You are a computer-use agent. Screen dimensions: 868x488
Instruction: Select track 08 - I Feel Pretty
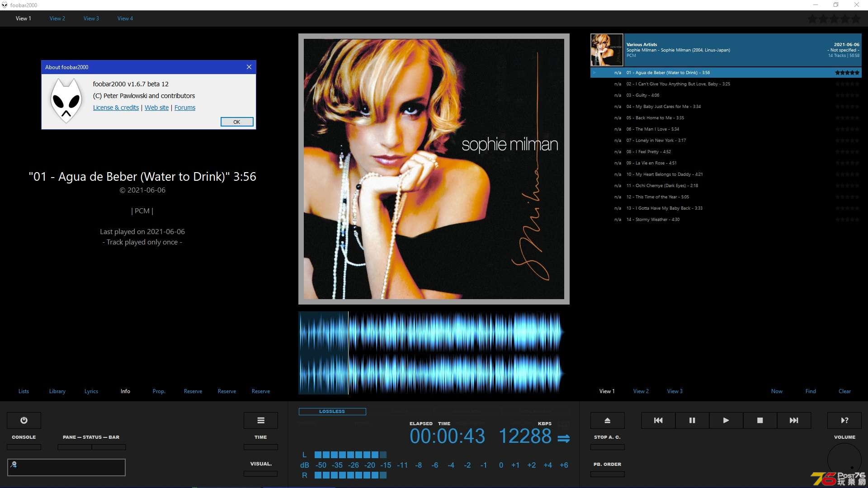tap(726, 152)
